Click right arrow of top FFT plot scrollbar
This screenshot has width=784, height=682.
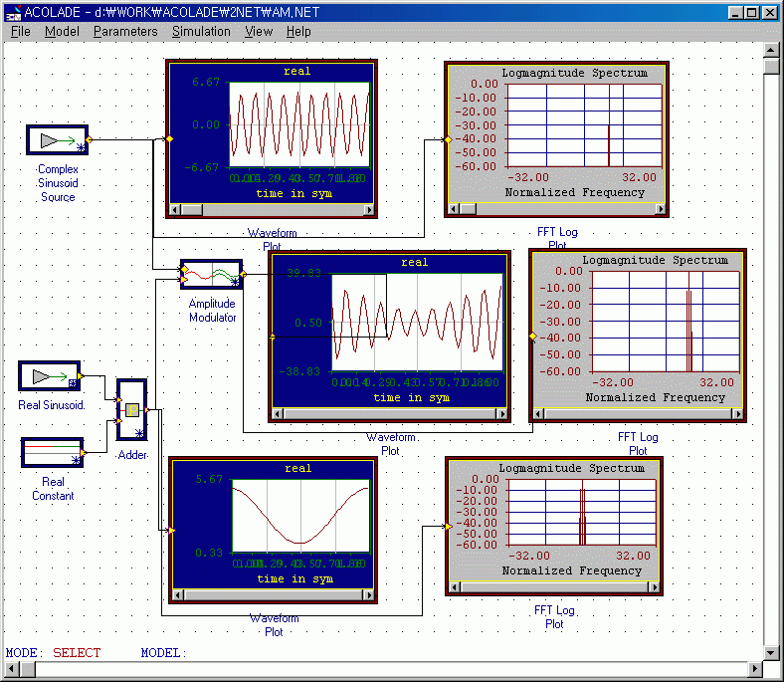tap(661, 209)
